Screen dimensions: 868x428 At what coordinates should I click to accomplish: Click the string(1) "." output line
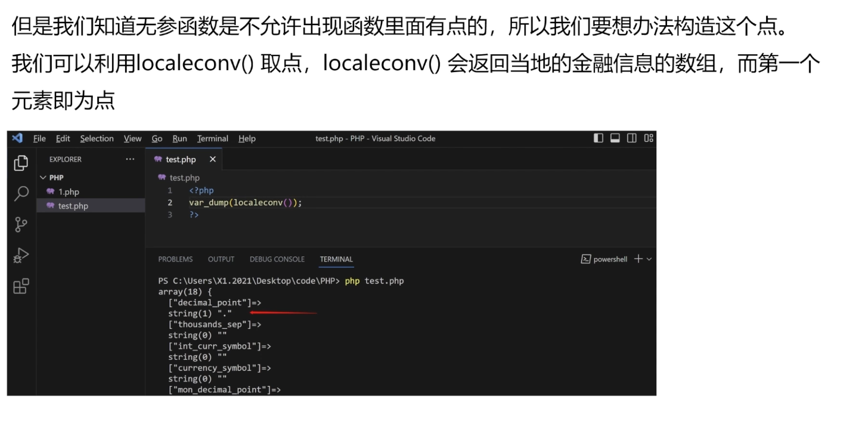199,314
